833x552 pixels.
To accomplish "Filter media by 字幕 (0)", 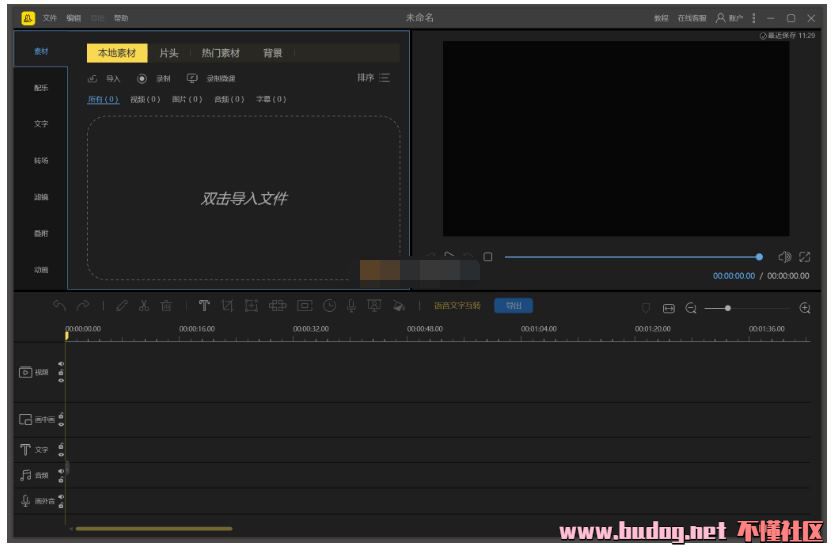I will click(x=271, y=99).
